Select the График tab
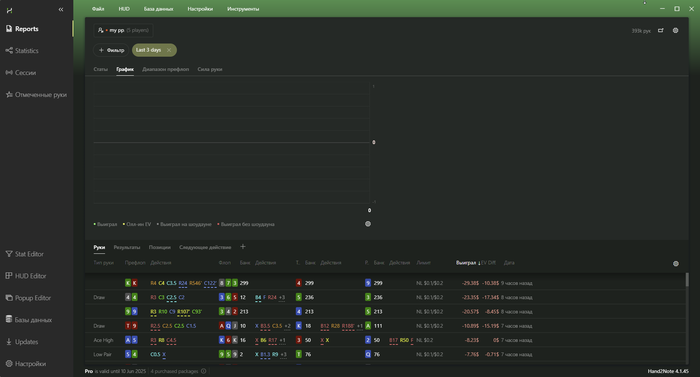Image resolution: width=700 pixels, height=377 pixels. (125, 69)
